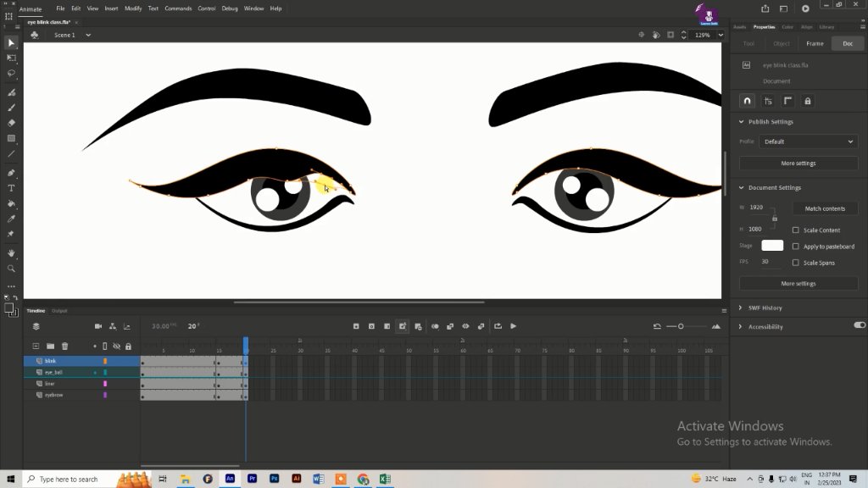
Task: Select the Lasso tool
Action: (11, 73)
